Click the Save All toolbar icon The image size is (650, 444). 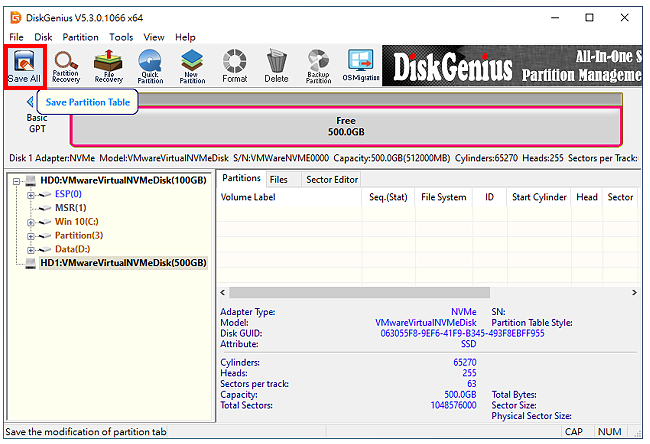[x=24, y=66]
